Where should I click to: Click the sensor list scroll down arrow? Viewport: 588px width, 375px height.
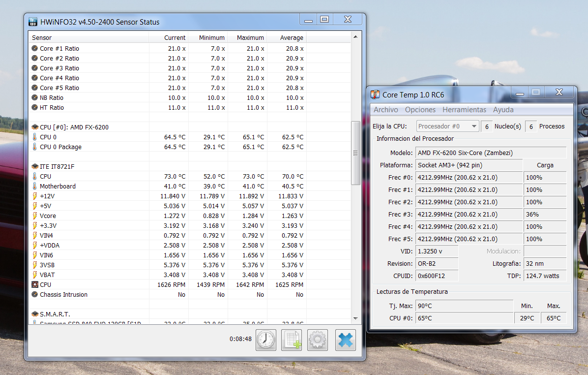[x=355, y=319]
